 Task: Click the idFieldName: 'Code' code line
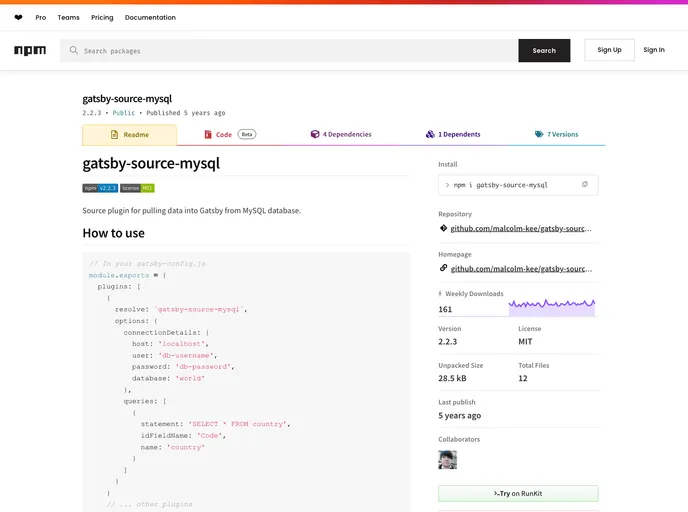tap(183, 435)
